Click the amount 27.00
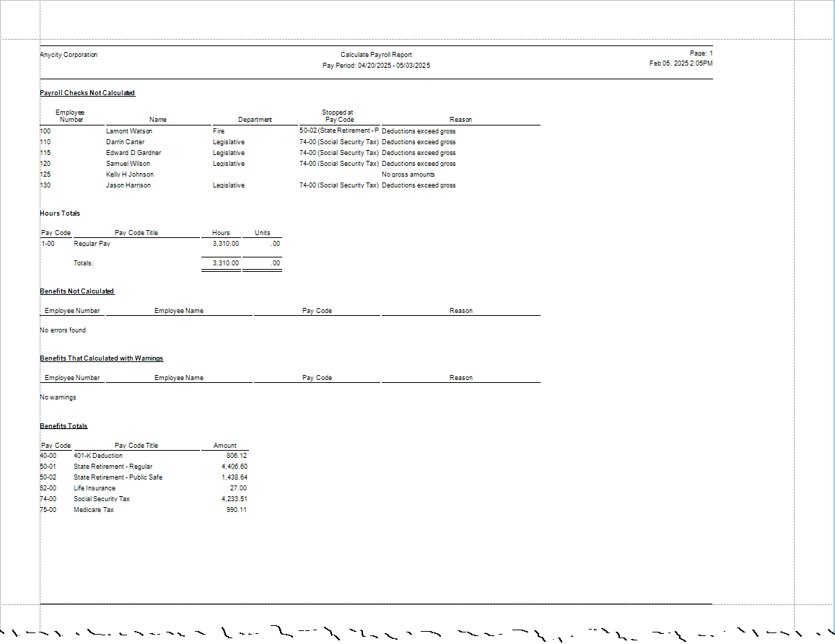This screenshot has width=835, height=644. pos(238,488)
